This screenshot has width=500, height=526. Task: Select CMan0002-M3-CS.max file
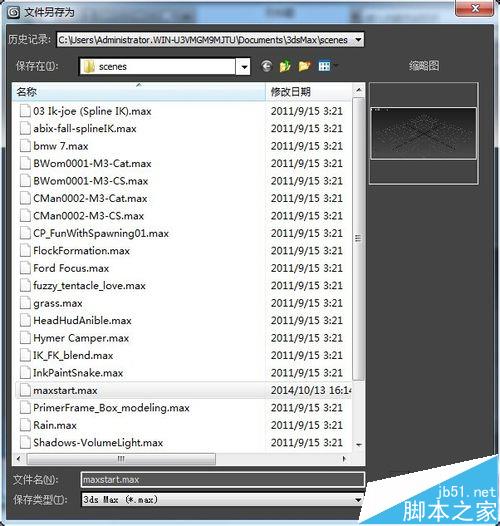(x=88, y=216)
